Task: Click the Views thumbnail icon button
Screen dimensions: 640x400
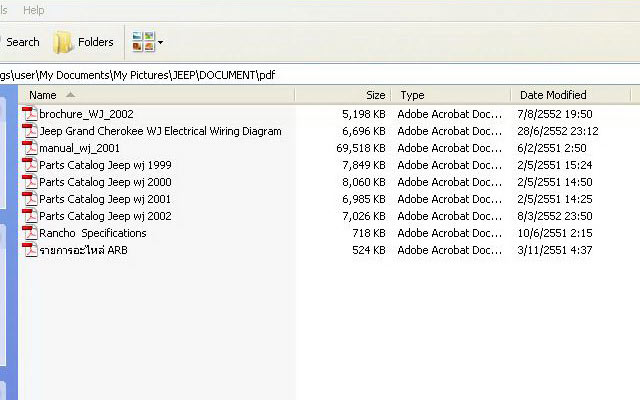Action: [143, 42]
